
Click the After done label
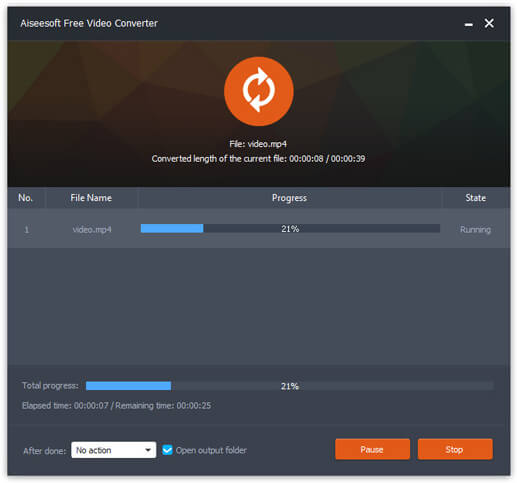click(x=44, y=451)
